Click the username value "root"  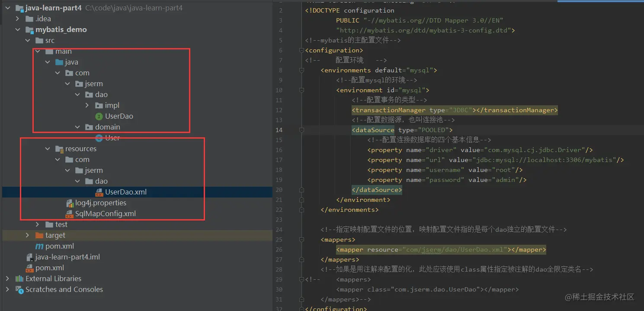(503, 170)
